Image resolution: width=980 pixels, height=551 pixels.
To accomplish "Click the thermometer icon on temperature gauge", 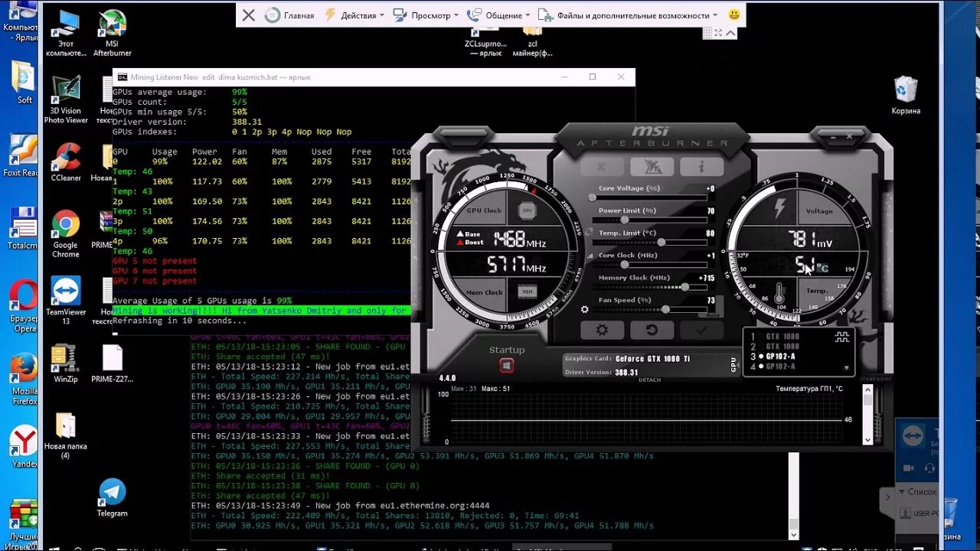I will point(779,294).
